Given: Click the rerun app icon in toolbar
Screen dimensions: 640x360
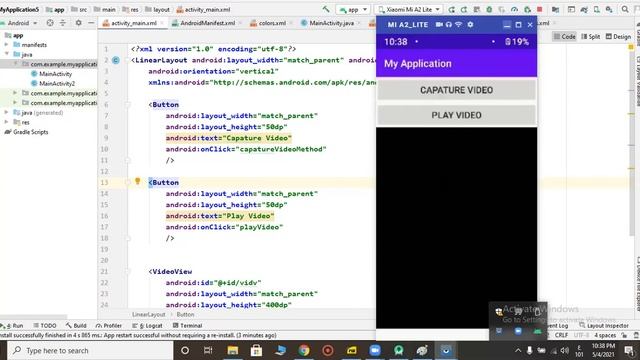Looking at the screenshot, I should point(451,9).
